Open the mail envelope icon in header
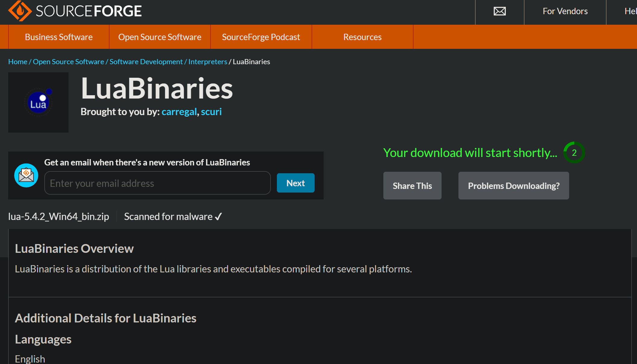637x364 pixels. point(499,11)
